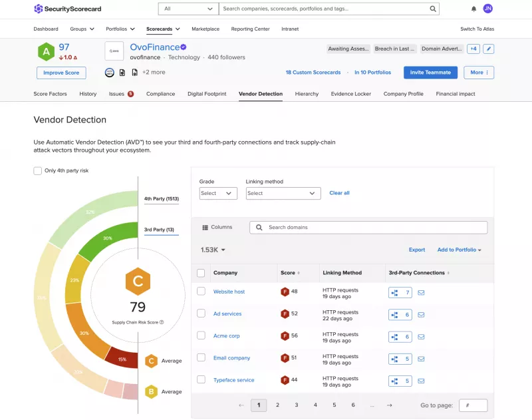Image resolution: width=532 pixels, height=420 pixels.
Task: Click the Clear all filters link
Action: pos(339,193)
